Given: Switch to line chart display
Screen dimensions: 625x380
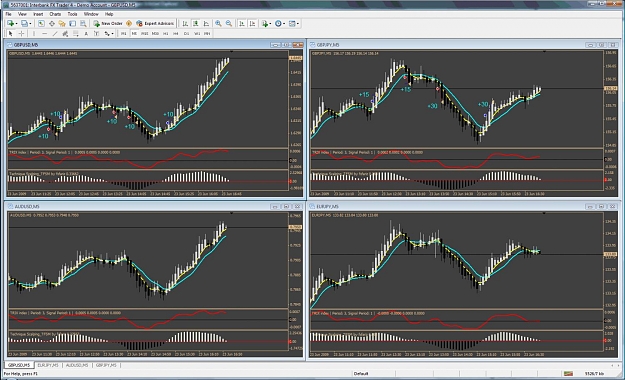Looking at the screenshot, I should pos(206,24).
